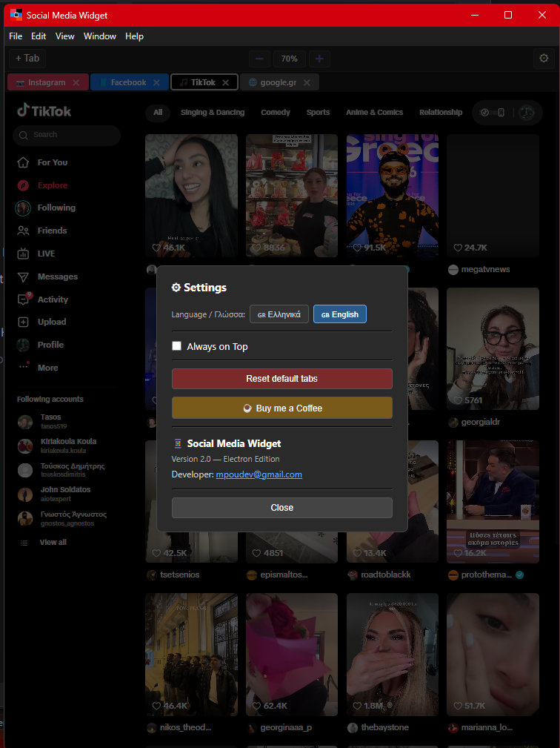Open the Edit menu

point(39,36)
